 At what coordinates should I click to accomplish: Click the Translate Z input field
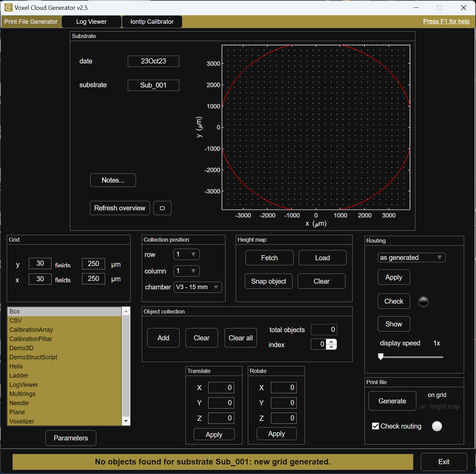click(221, 418)
